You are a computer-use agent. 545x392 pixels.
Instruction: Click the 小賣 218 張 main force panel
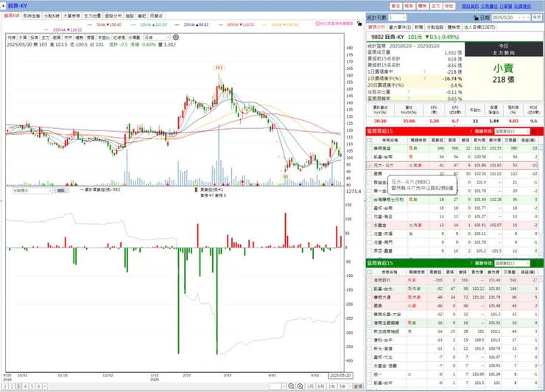tap(503, 78)
